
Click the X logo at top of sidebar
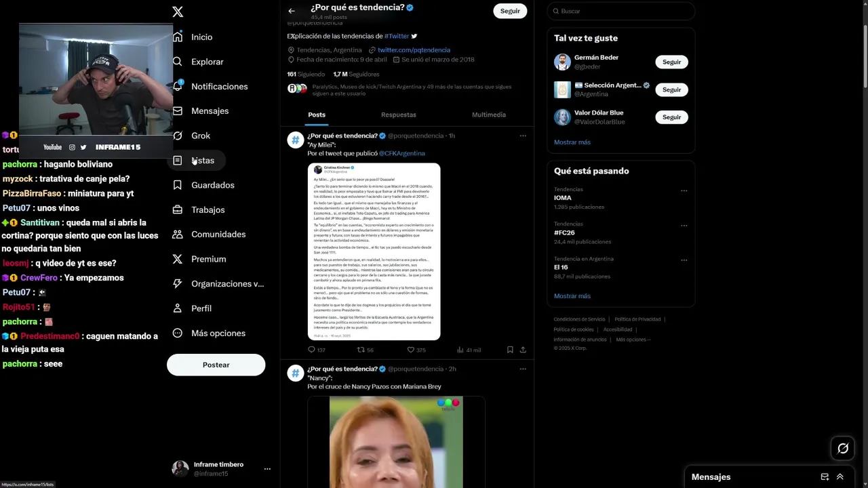pyautogui.click(x=178, y=12)
